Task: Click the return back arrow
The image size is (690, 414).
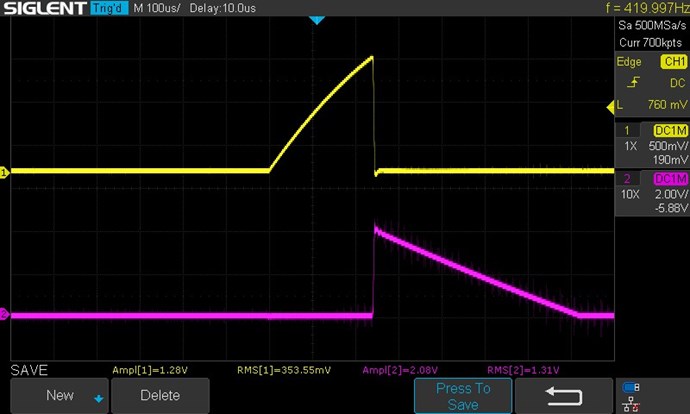Action: [564, 396]
